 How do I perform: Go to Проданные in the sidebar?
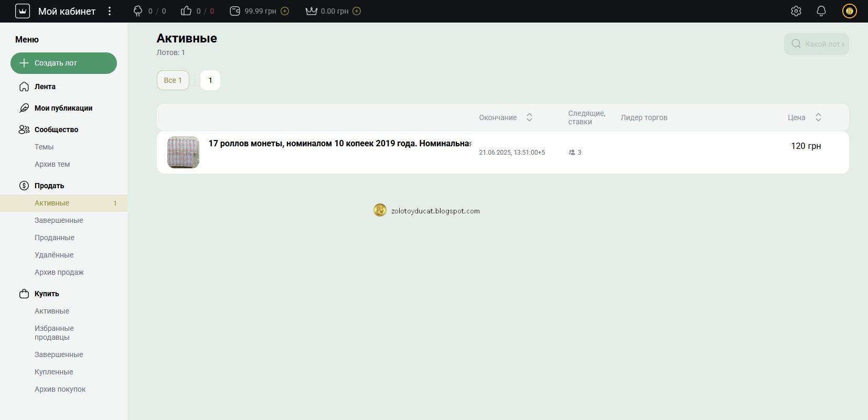click(55, 238)
